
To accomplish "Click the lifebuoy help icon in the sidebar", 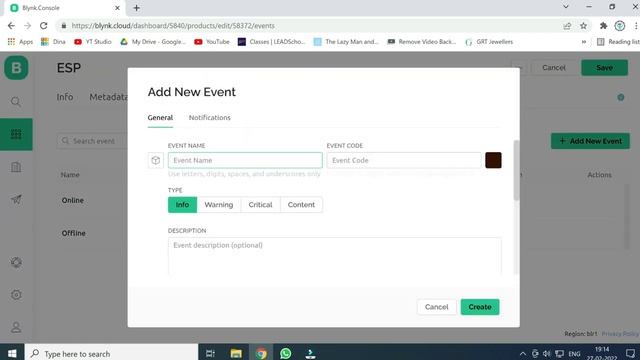I will (x=16, y=262).
